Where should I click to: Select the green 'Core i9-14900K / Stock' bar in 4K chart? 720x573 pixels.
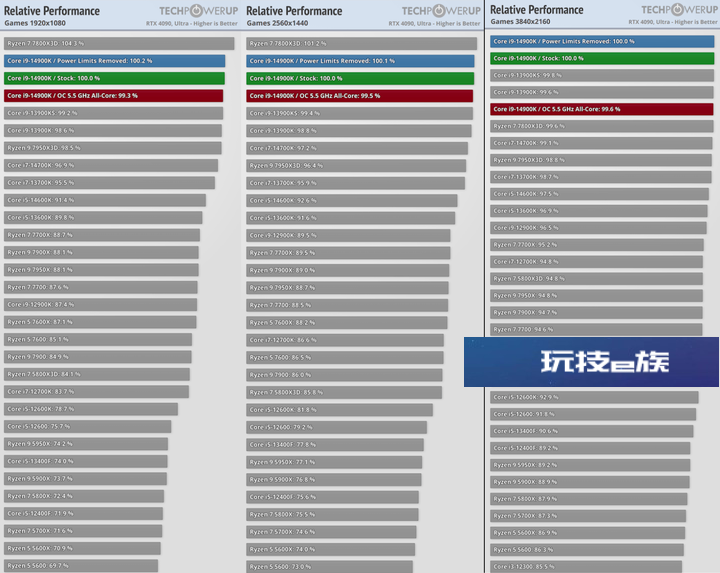[x=602, y=58]
